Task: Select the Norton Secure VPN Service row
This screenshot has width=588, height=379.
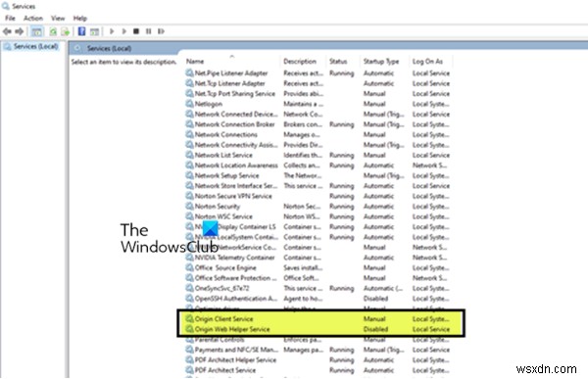Action: pos(318,196)
